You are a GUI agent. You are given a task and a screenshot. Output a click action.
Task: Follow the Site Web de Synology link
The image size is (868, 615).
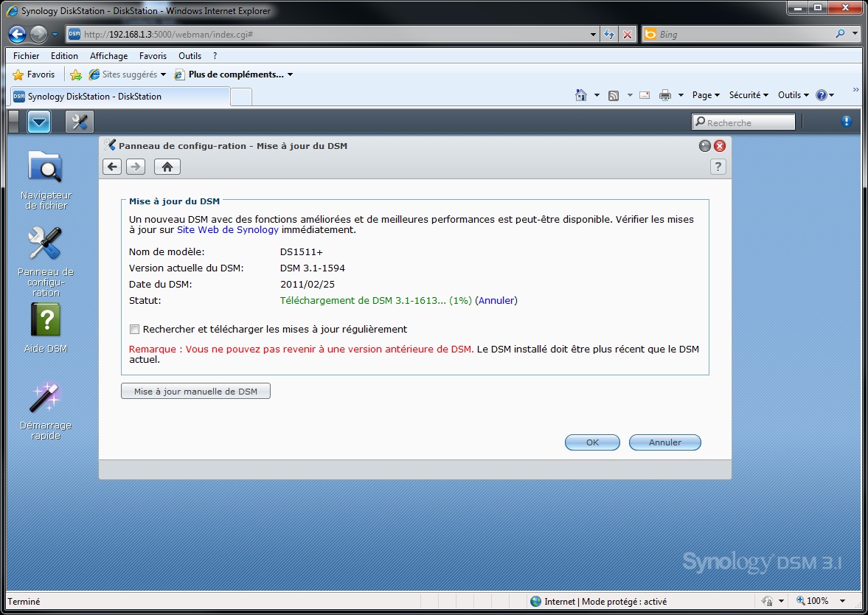point(228,230)
